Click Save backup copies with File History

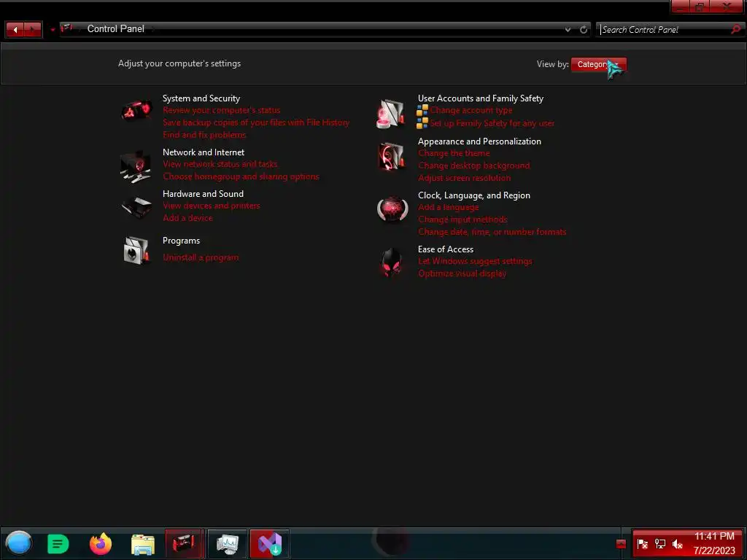point(256,122)
